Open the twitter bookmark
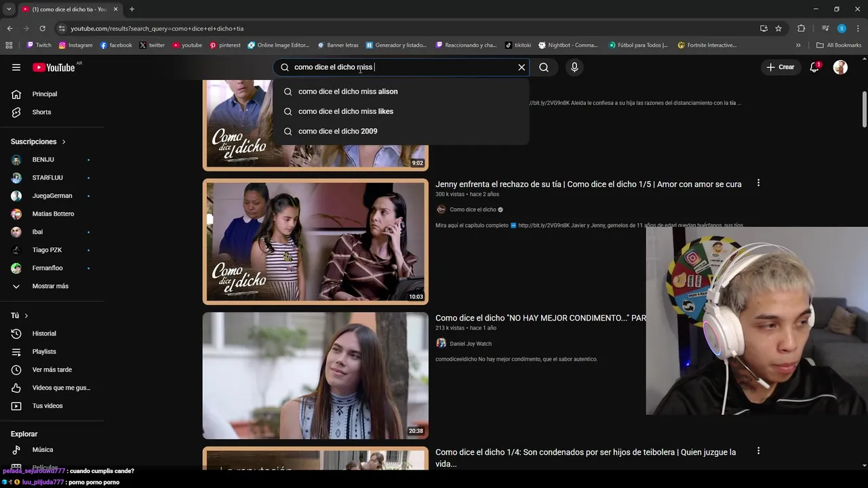Image resolution: width=868 pixels, height=488 pixels. [x=152, y=45]
